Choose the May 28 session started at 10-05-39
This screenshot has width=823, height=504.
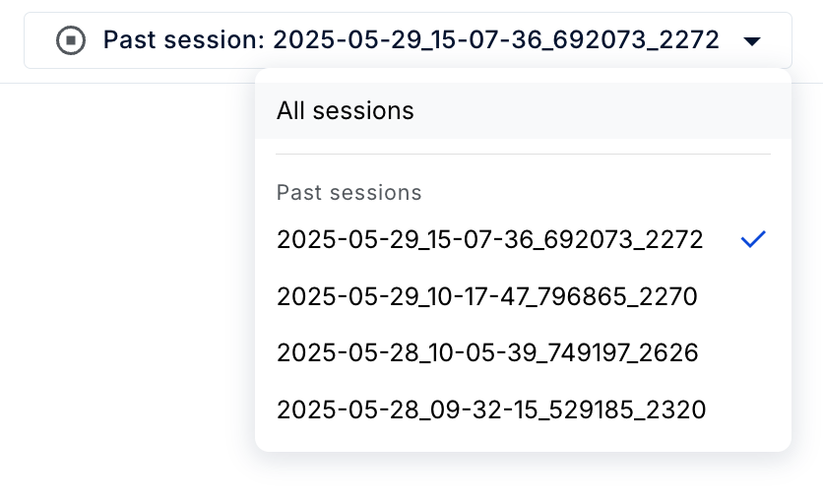523,352
